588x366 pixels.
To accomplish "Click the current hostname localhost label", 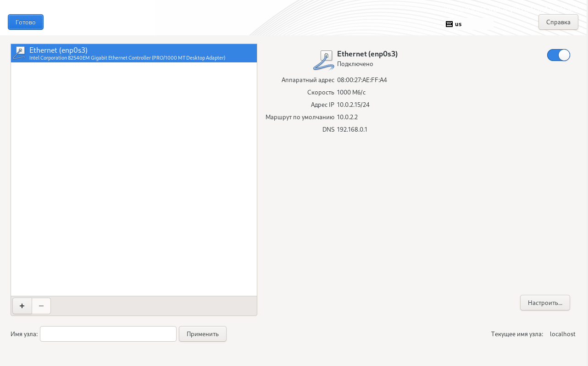I will [563, 334].
